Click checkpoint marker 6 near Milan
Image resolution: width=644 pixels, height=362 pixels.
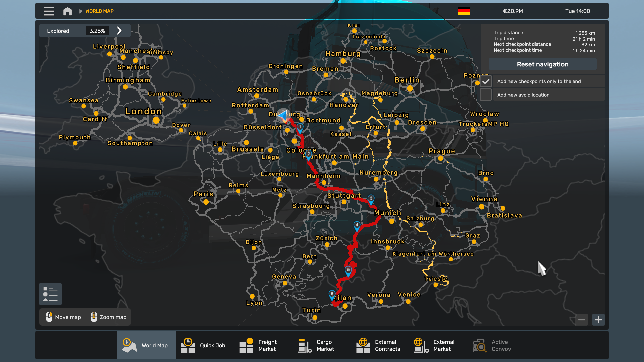[332, 295]
